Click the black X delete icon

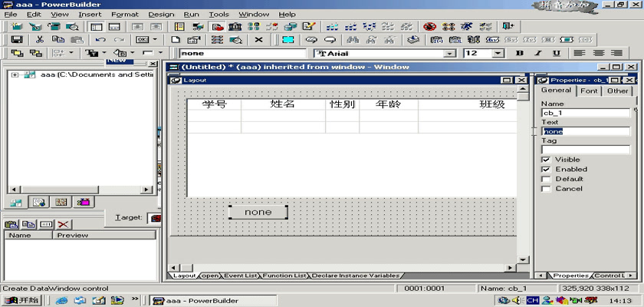(258, 40)
